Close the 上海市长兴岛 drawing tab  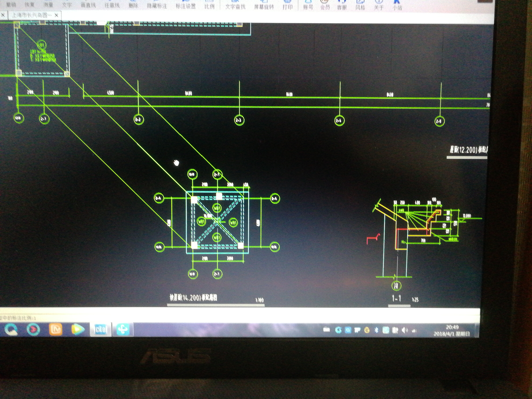coord(57,15)
